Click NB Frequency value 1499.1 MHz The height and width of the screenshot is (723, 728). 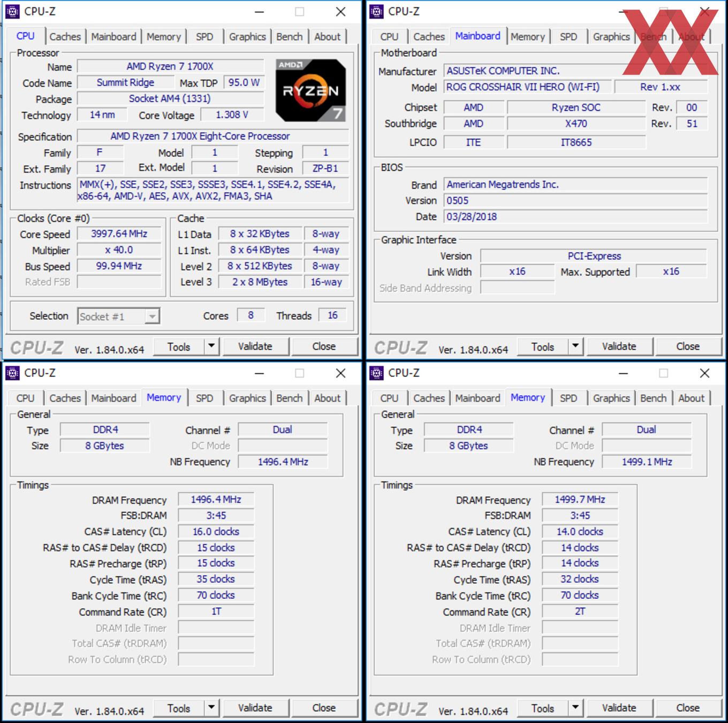click(x=647, y=462)
